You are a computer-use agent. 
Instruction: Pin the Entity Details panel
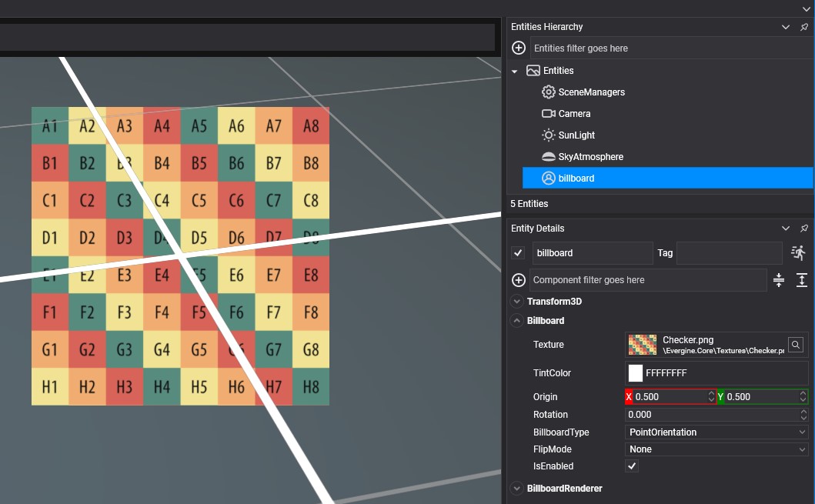click(x=804, y=229)
